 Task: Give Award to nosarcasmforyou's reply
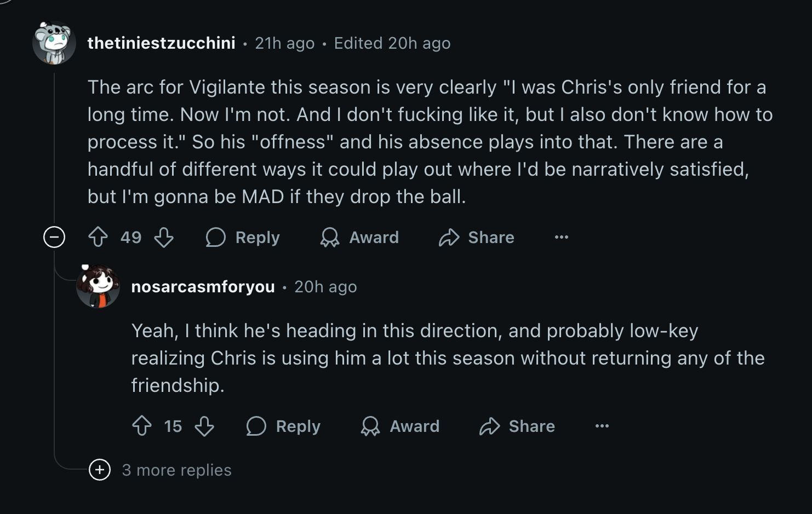pyautogui.click(x=400, y=426)
